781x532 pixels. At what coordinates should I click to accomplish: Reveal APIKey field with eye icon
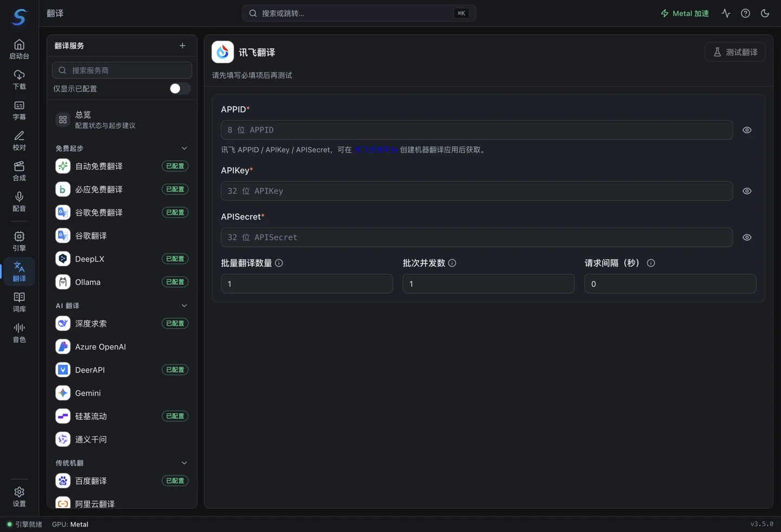pyautogui.click(x=747, y=191)
